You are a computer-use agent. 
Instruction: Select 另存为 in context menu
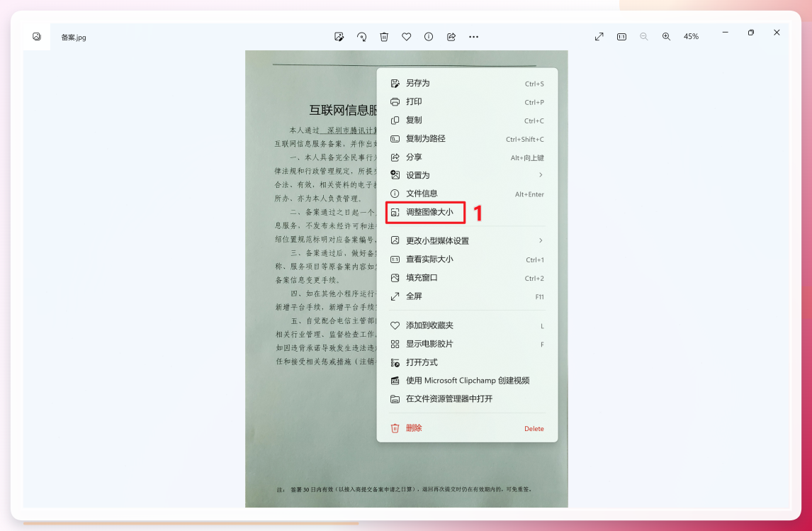[x=467, y=84]
